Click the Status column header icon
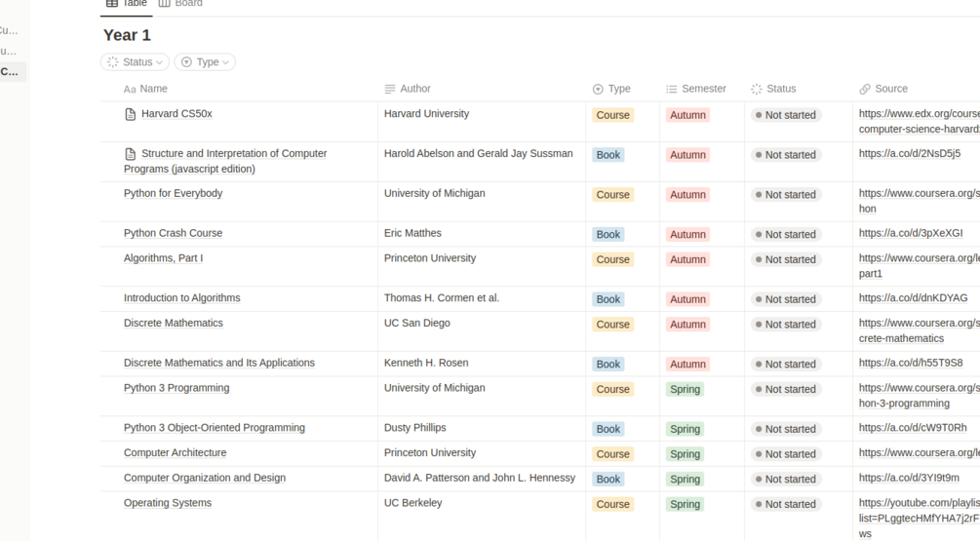 pos(757,90)
